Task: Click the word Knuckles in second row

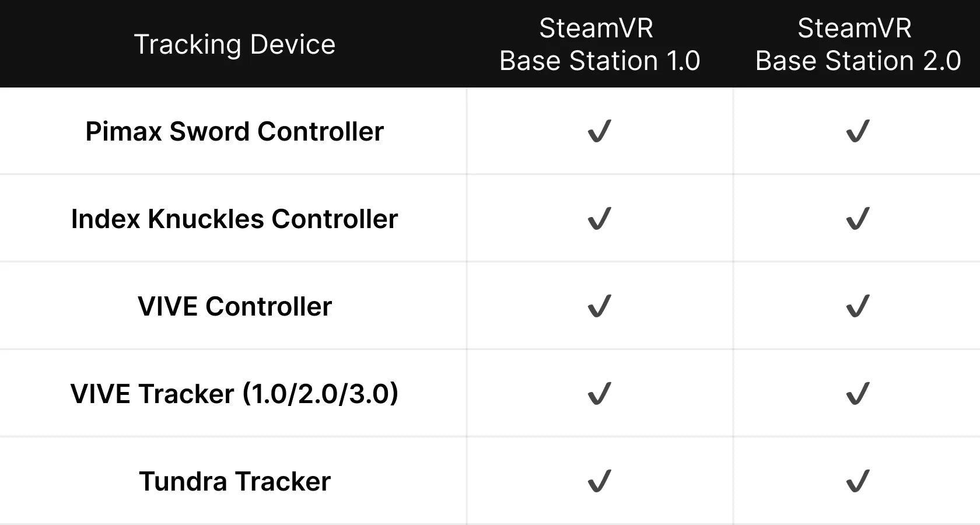Action: click(205, 219)
